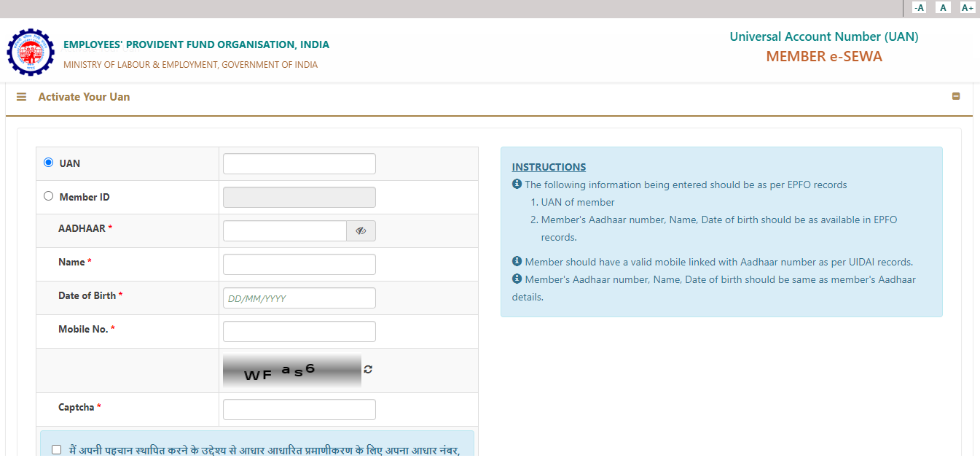980x458 pixels.
Task: Reset font size with A button
Action: click(x=943, y=8)
